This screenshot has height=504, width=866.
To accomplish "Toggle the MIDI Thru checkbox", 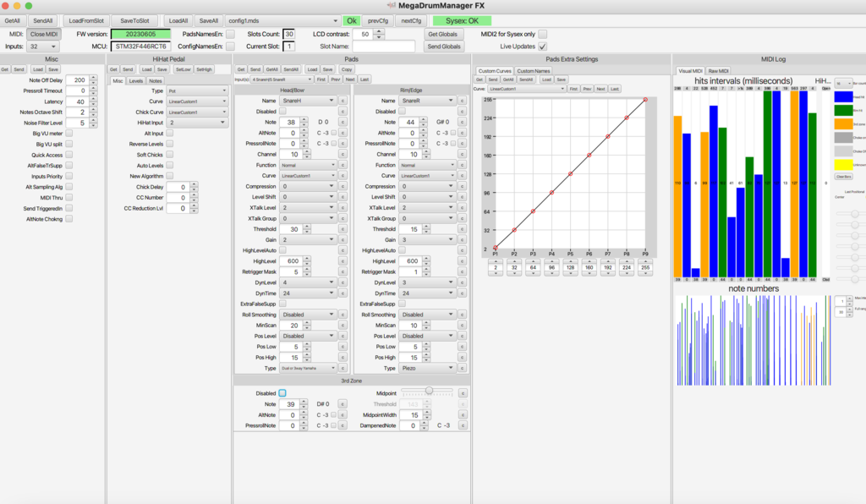I will pyautogui.click(x=69, y=197).
